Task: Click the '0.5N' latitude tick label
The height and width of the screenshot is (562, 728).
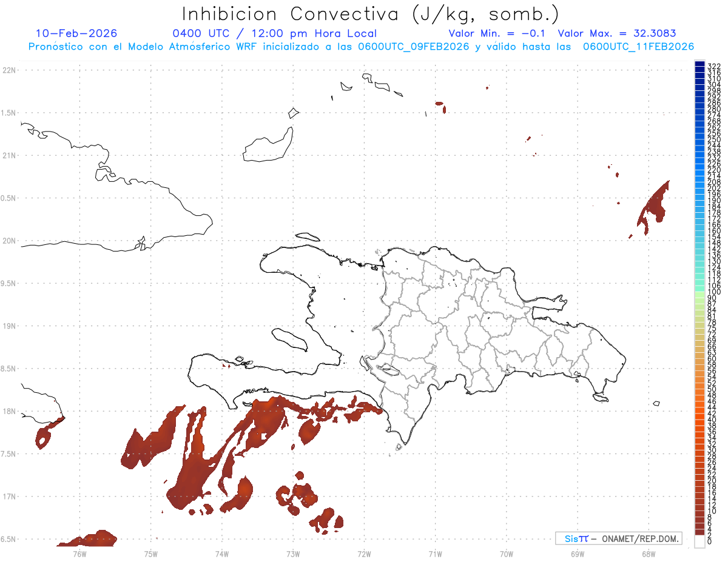Action: coord(9,198)
